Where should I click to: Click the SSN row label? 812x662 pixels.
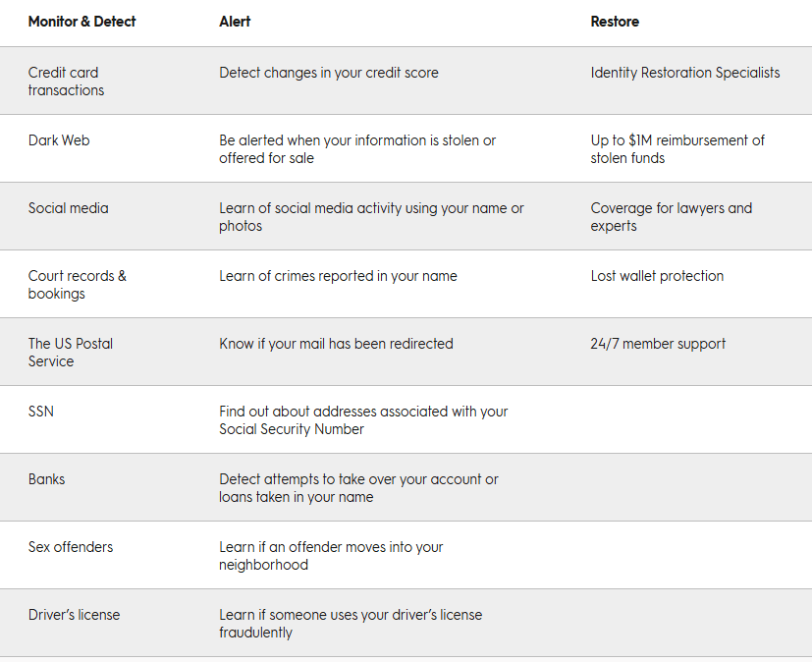click(41, 412)
